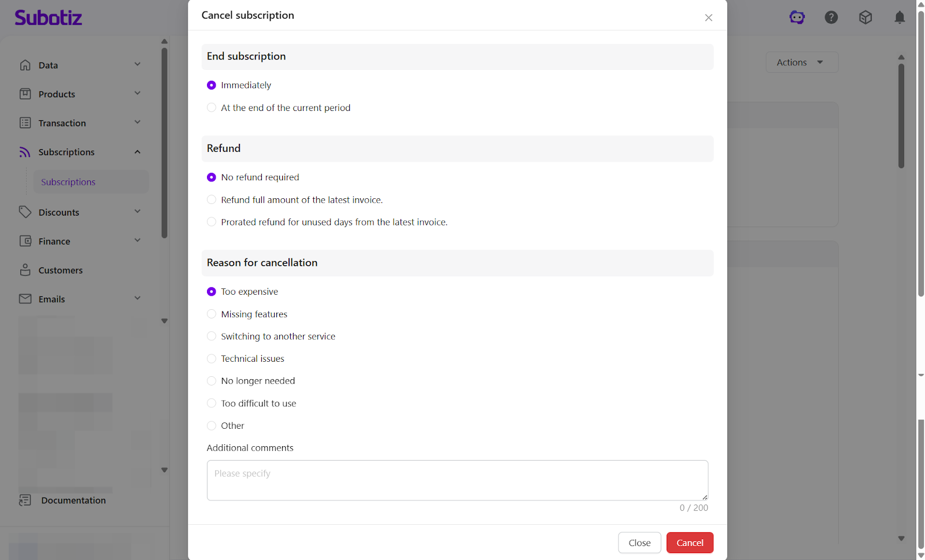The height and width of the screenshot is (560, 925).
Task: Open the help question mark icon
Action: 831,17
